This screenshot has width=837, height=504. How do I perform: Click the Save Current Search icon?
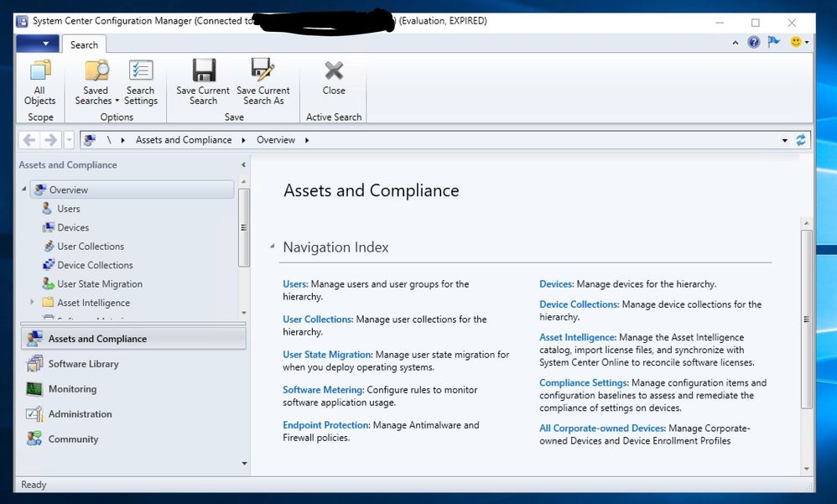click(203, 70)
